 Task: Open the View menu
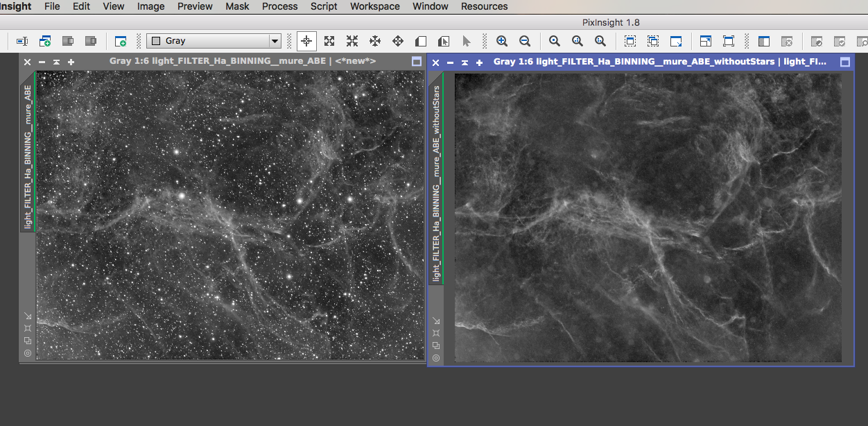click(x=114, y=6)
